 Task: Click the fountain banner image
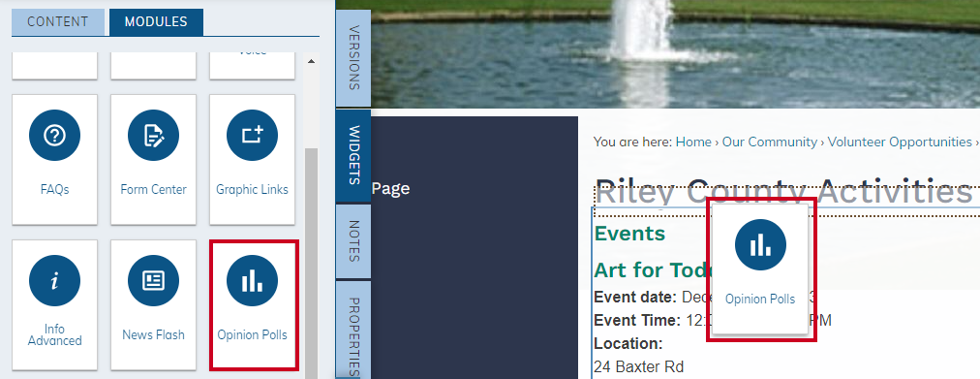[675, 53]
